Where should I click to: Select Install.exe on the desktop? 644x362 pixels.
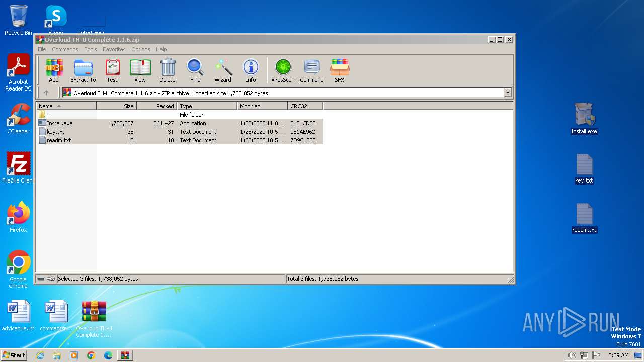pos(584,119)
